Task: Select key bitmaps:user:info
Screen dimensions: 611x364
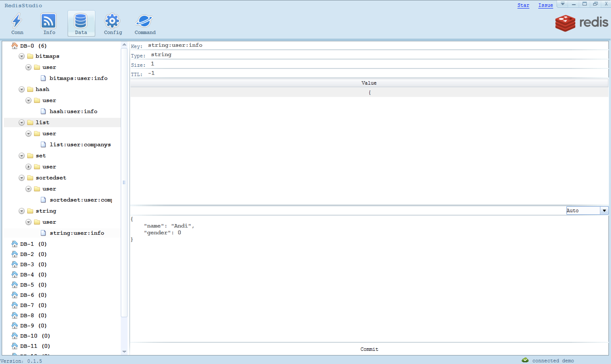Action: click(x=78, y=78)
